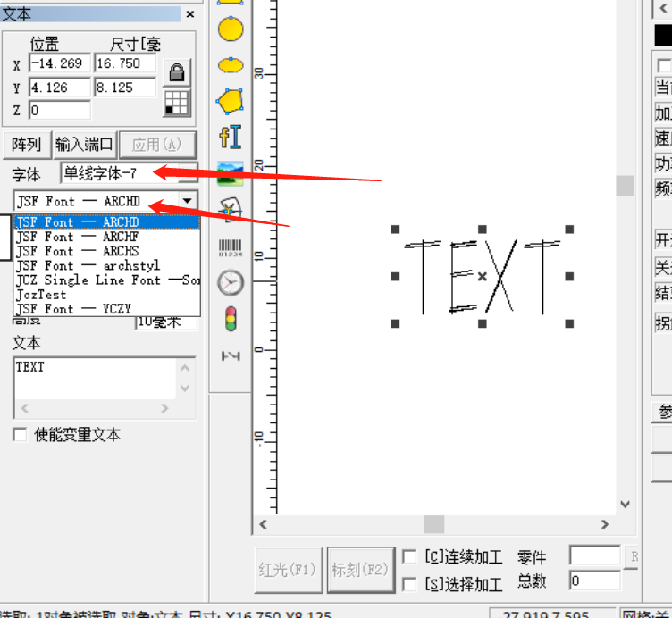This screenshot has width=672, height=618.
Task: Click the width size field 16.750
Action: coord(125,63)
